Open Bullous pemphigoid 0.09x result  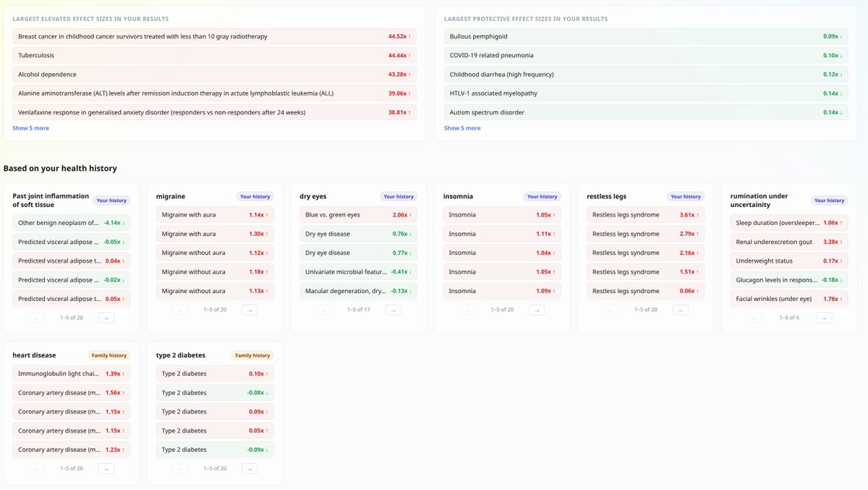(646, 36)
